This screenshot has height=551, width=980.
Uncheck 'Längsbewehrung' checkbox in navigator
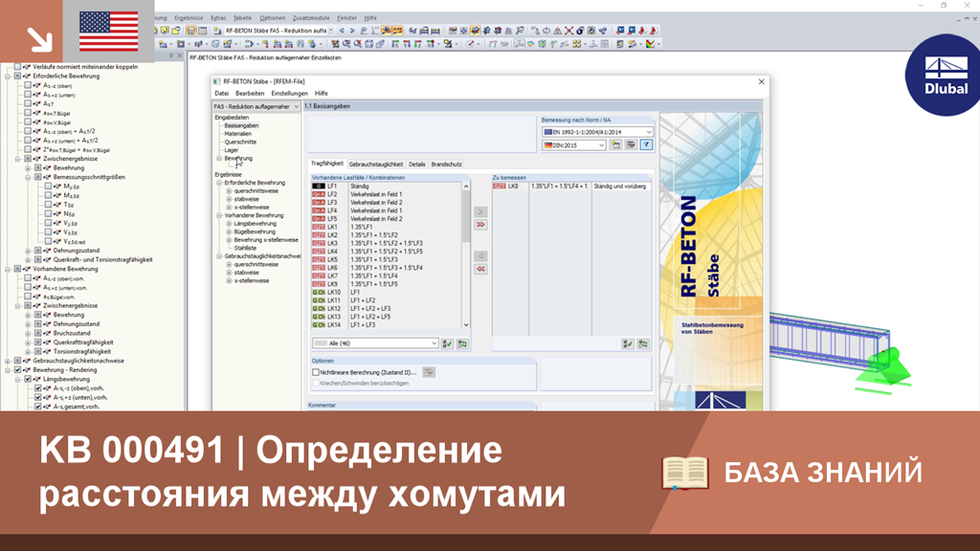pyautogui.click(x=28, y=379)
